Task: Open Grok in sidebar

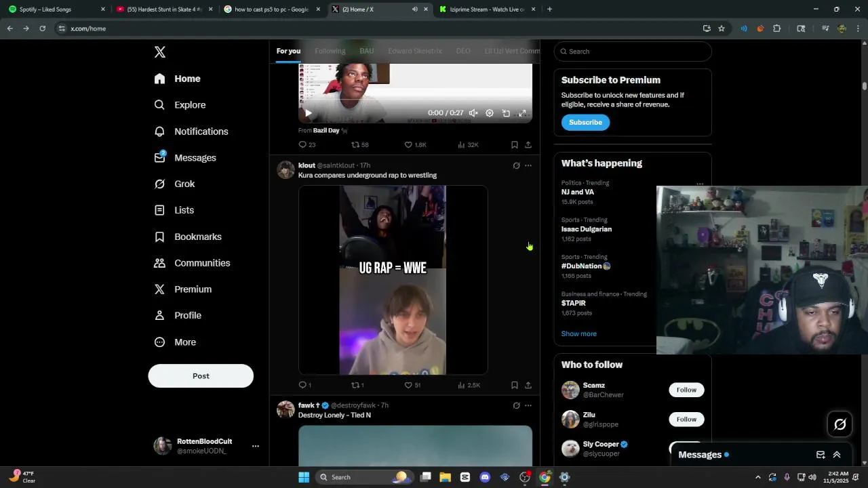Action: point(174,184)
